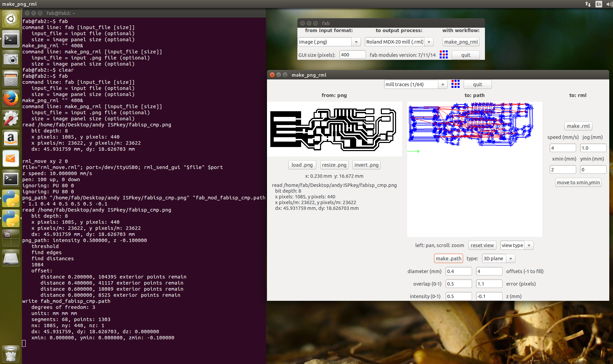The height and width of the screenshot is (364, 613).
Task: Open the Amazon launcher icon
Action: tap(11, 139)
